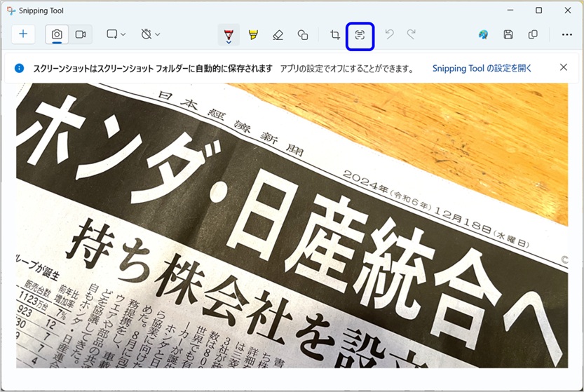This screenshot has width=584, height=392.
Task: Open the shapes tool
Action: (303, 35)
